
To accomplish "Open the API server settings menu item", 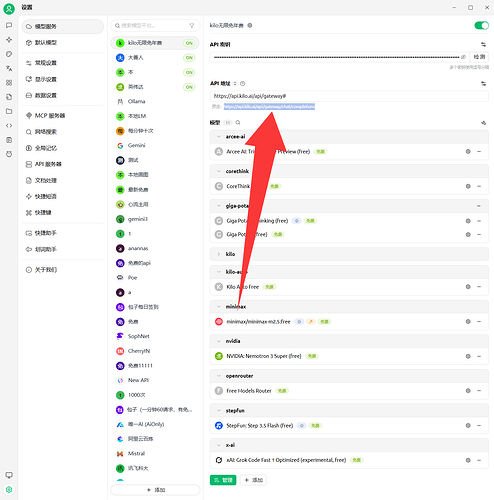I will [63, 164].
